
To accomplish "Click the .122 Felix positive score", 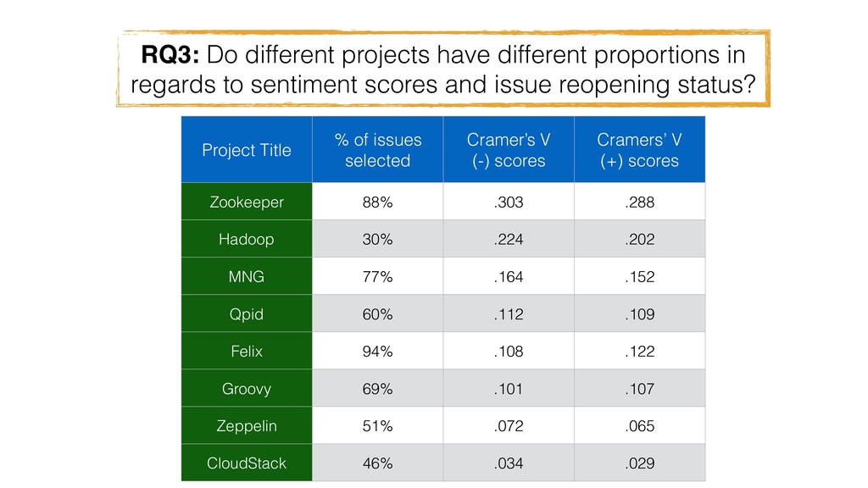I will pos(640,351).
